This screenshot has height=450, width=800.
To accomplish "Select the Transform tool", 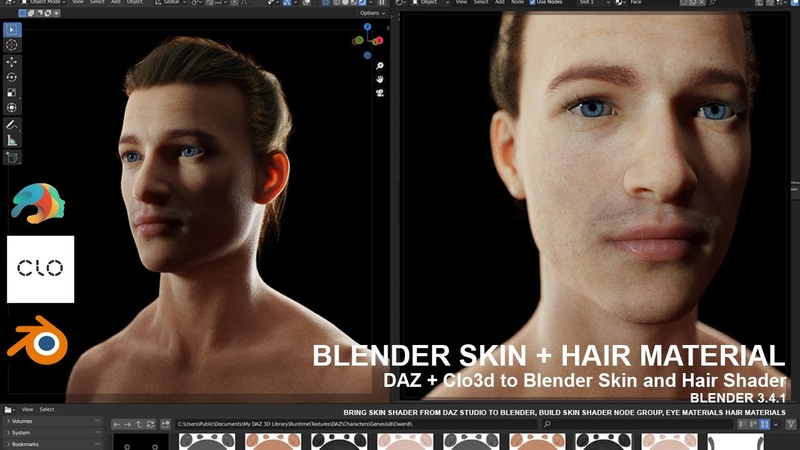I will [12, 108].
